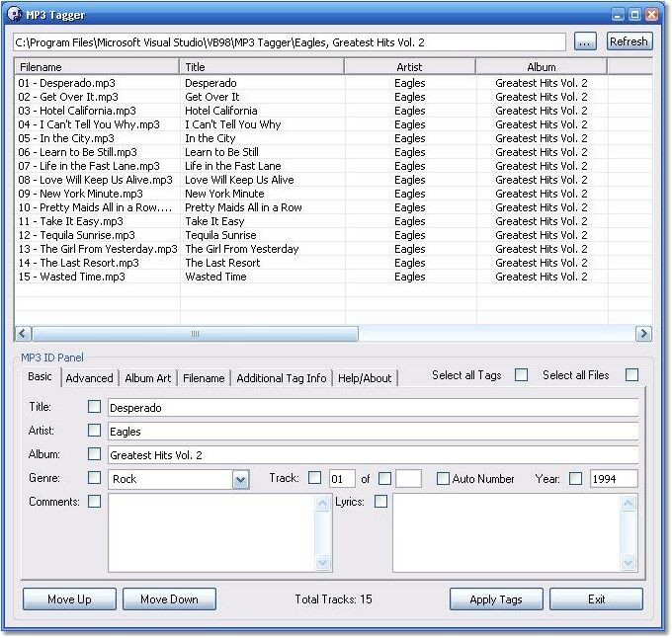The image size is (672, 638).
Task: Tick the Comments checkbox
Action: point(94,502)
